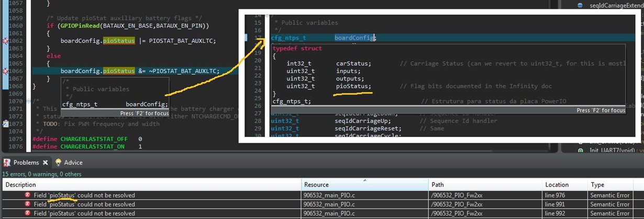The width and height of the screenshot is (644, 219).
Task: Switch to the Advice tab
Action: [x=68, y=163]
